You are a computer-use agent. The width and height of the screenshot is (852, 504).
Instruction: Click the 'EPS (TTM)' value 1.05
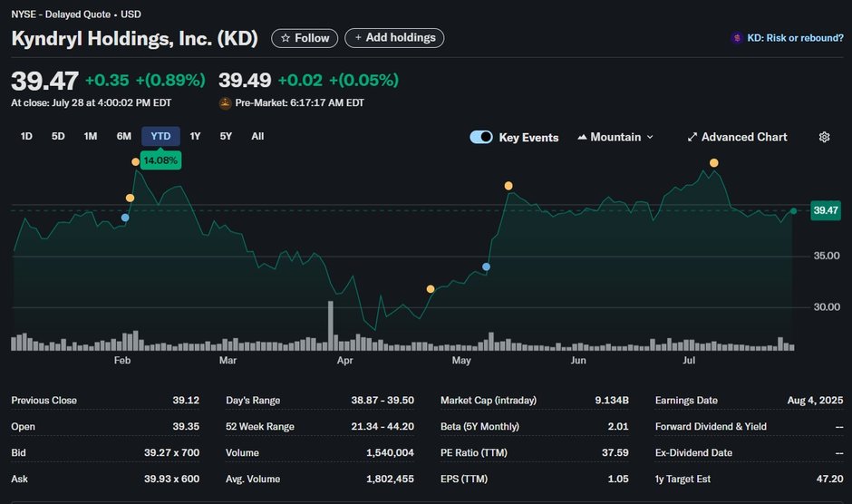(x=618, y=479)
